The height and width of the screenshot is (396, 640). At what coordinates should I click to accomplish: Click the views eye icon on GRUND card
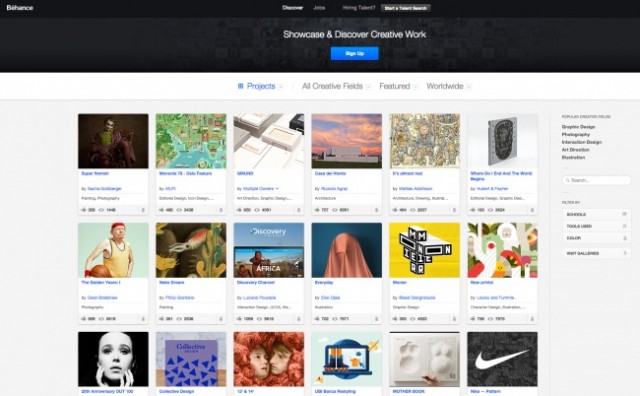[257, 210]
